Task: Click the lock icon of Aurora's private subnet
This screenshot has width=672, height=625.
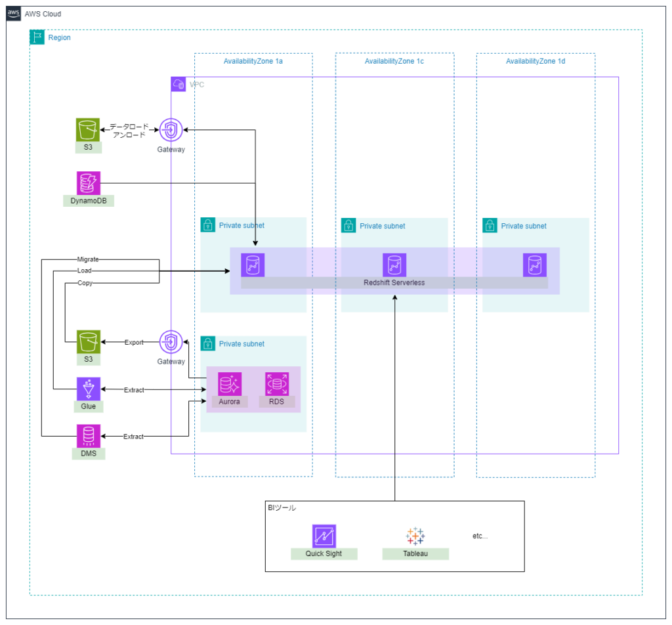Action: [208, 343]
